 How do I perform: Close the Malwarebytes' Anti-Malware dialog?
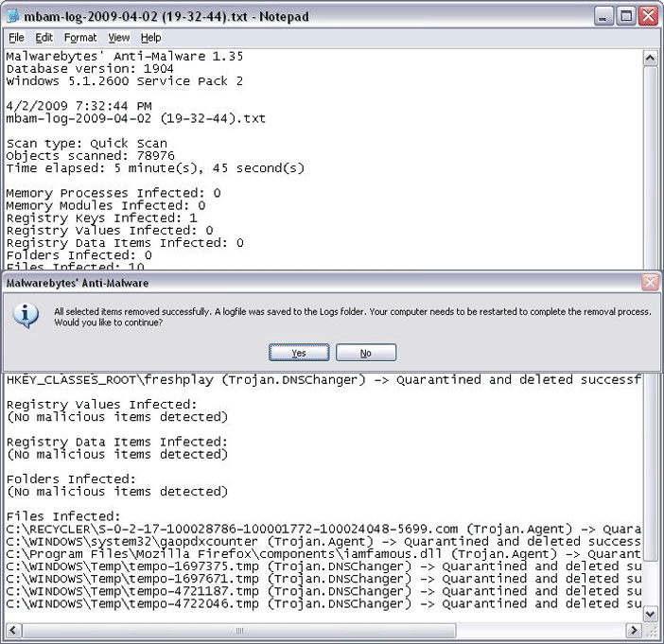coord(650,283)
